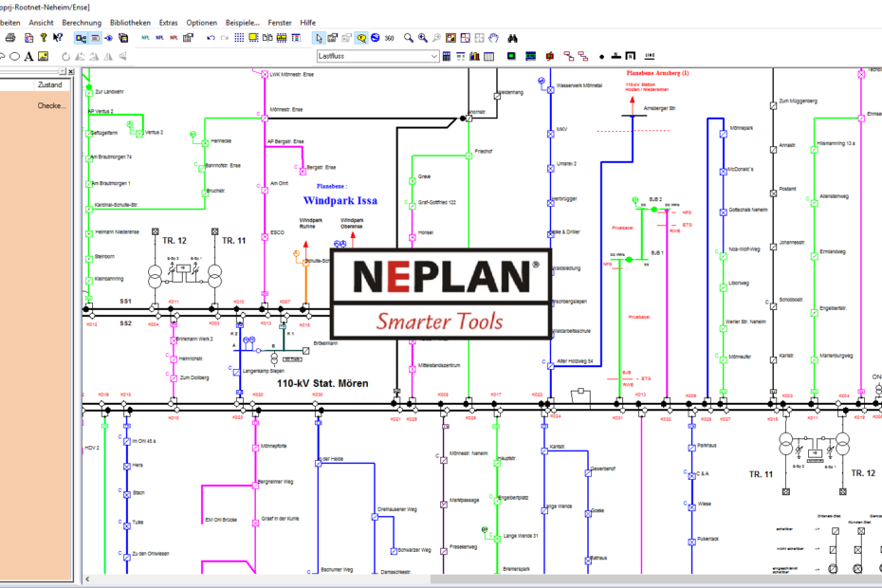The image size is (882, 588).
Task: Open the Bibliotheken menu
Action: (x=131, y=23)
